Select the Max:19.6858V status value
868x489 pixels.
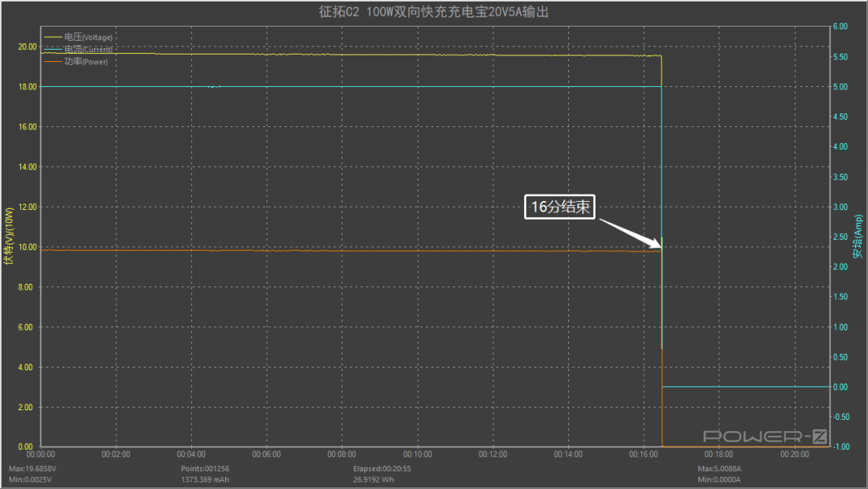[33, 469]
